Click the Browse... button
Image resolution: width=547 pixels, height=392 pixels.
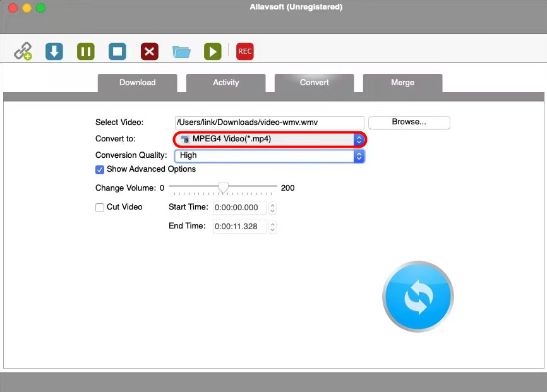[409, 122]
